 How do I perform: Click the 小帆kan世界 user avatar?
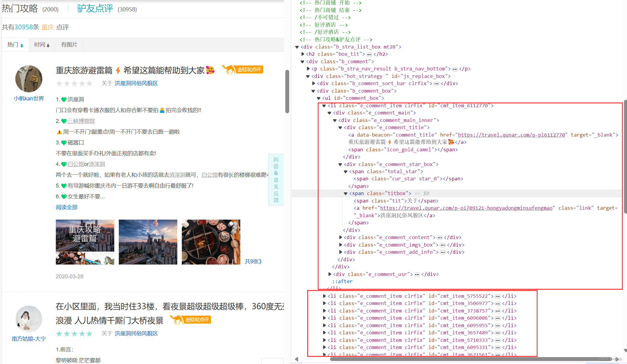point(29,79)
